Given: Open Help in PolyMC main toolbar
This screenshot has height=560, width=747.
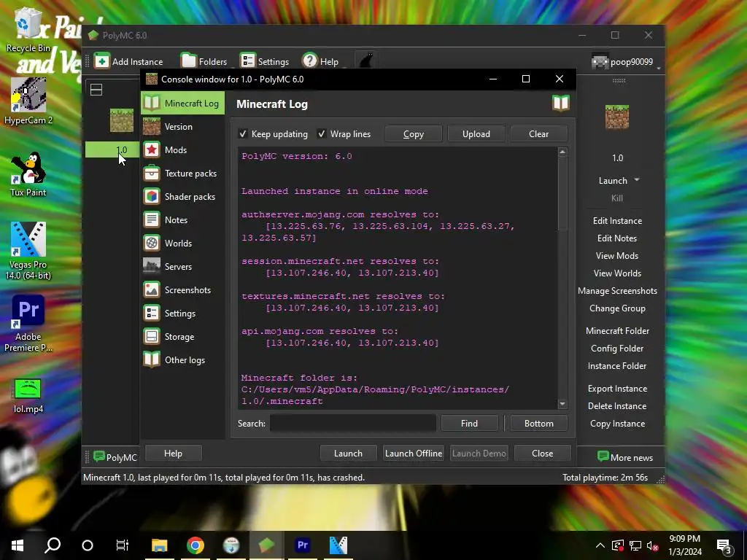Looking at the screenshot, I should coord(321,61).
